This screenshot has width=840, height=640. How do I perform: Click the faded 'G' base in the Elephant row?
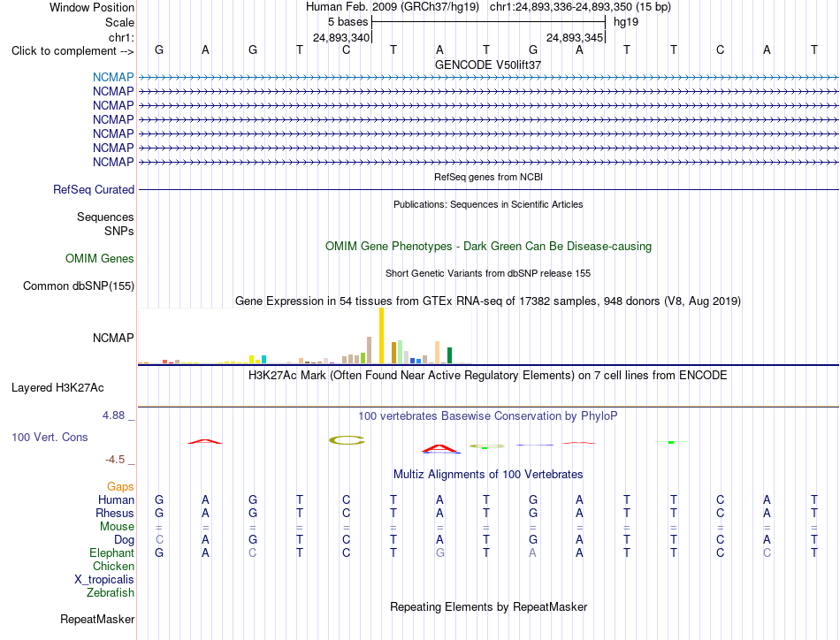[x=439, y=552]
